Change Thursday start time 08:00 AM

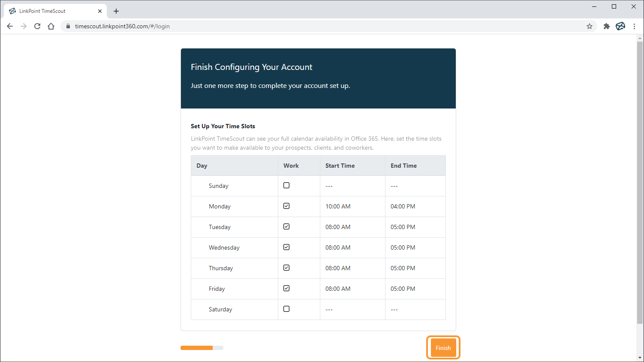tap(338, 268)
